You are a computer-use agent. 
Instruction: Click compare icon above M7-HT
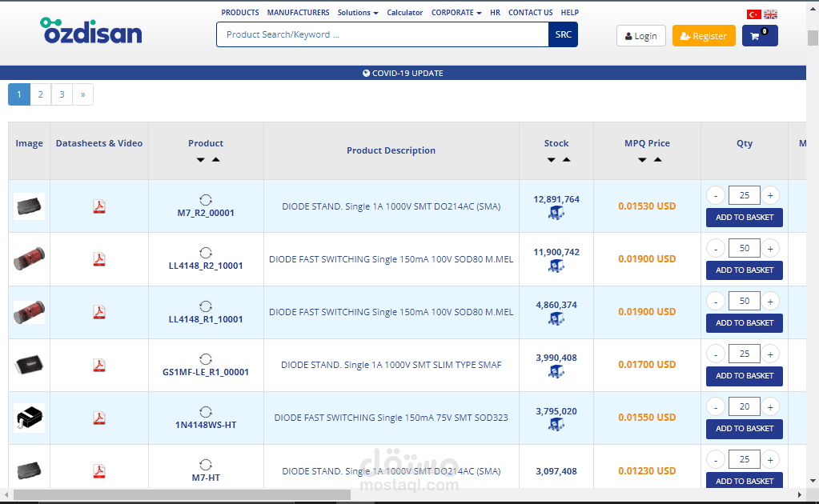pos(206,465)
